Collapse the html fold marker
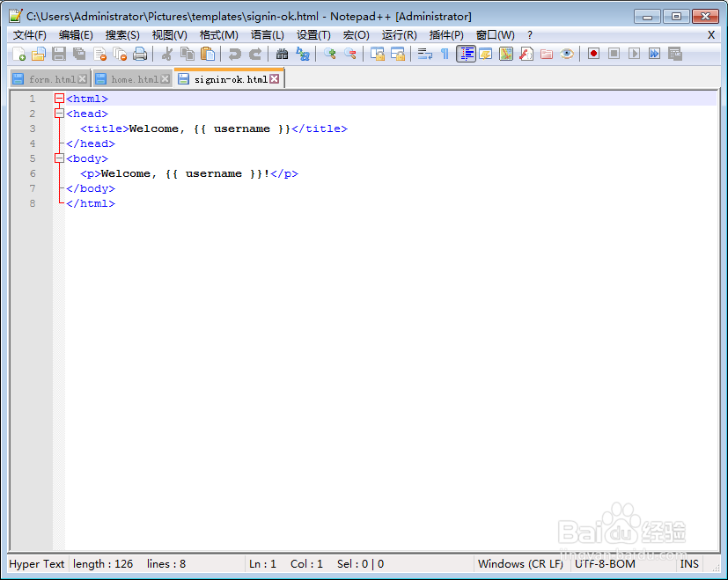728x580 pixels. [59, 99]
